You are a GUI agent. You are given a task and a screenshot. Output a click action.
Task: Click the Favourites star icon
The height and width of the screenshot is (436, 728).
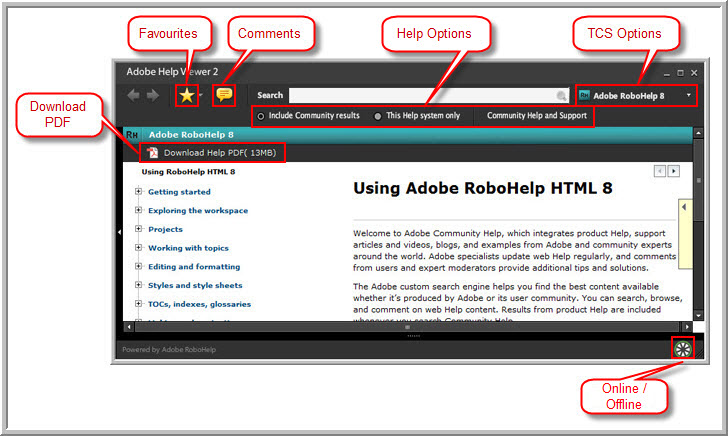[186, 95]
